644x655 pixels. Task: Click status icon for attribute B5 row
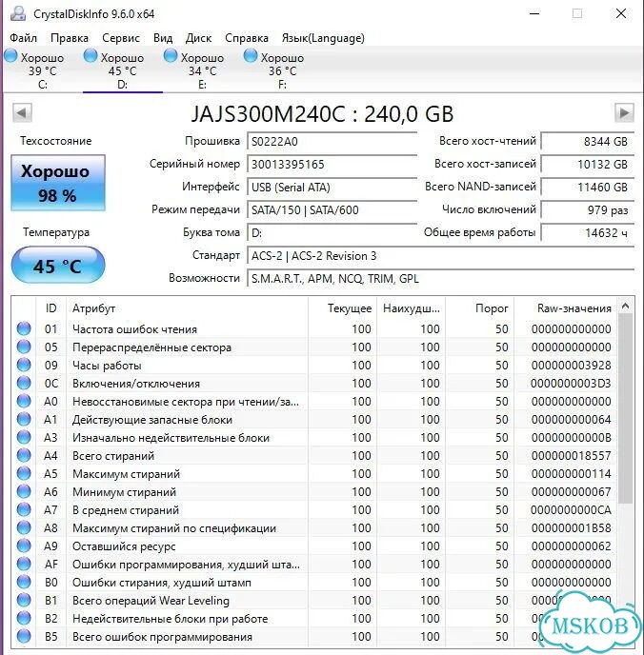click(24, 637)
